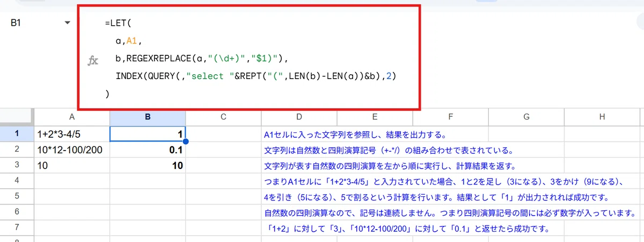Screen dimensions: 644x242
Task: Select column C header
Action: tap(223, 117)
